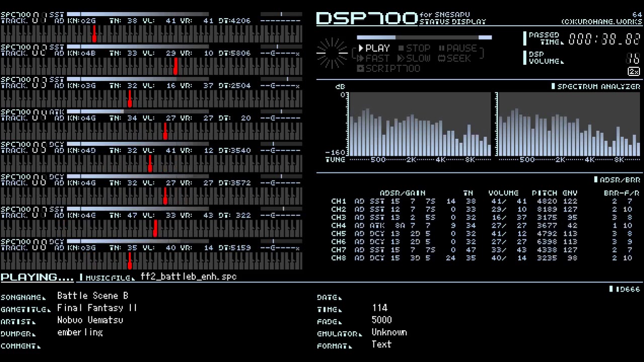Stop playback with the STOP button
This screenshot has width=644, height=362.
(x=415, y=48)
